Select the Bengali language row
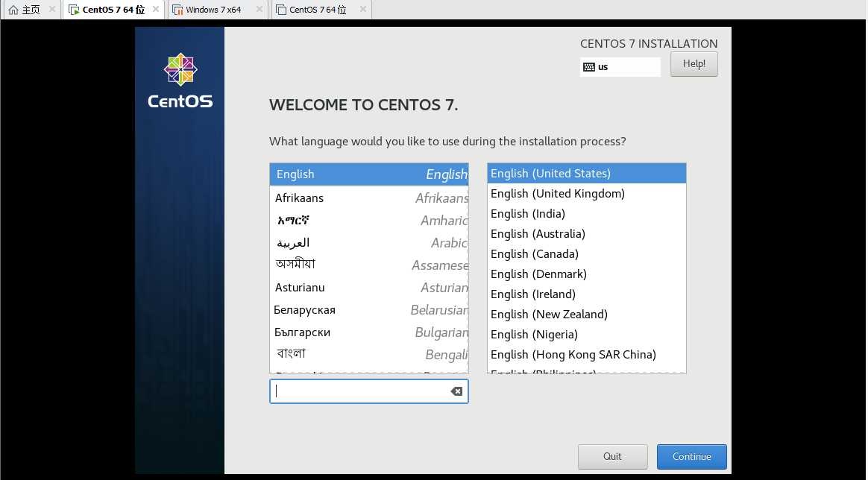This screenshot has width=868, height=480. (x=369, y=354)
